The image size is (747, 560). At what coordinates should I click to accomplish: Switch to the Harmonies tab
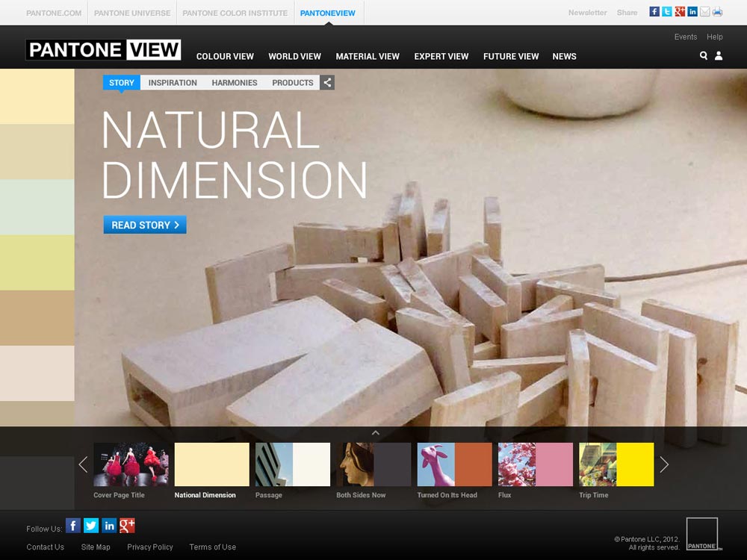[235, 82]
